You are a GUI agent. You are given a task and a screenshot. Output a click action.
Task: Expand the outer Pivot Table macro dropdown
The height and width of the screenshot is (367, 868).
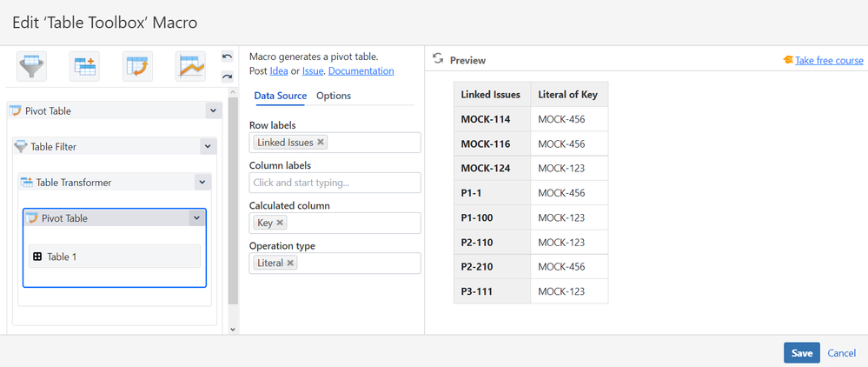pos(213,110)
